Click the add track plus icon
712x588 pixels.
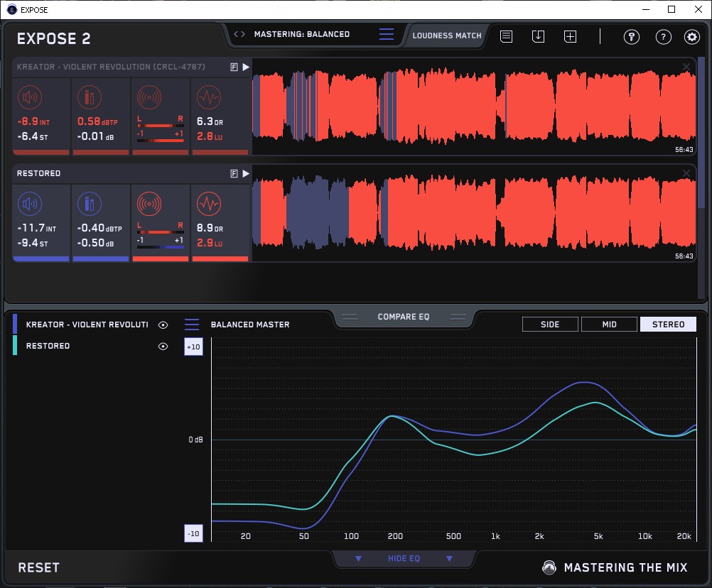coord(570,37)
